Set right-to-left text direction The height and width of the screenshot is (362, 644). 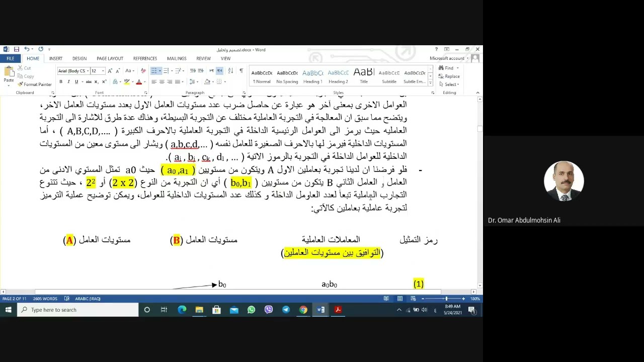(x=220, y=71)
